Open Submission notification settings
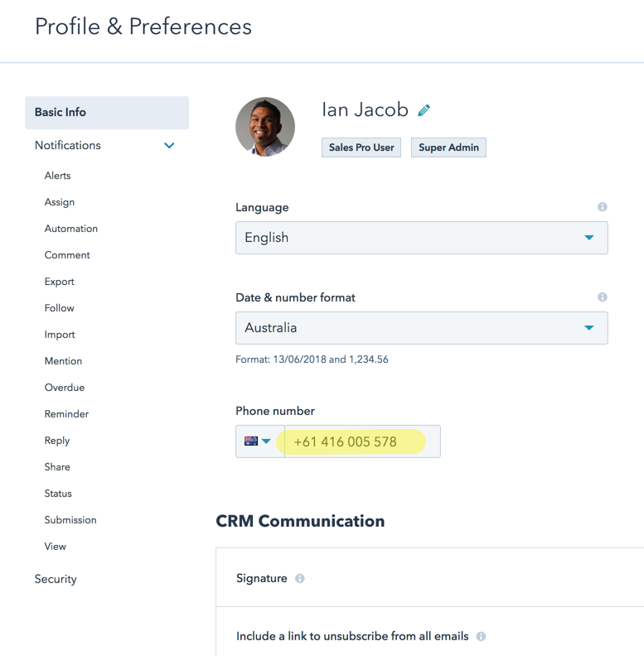This screenshot has height=656, width=644. (70, 520)
